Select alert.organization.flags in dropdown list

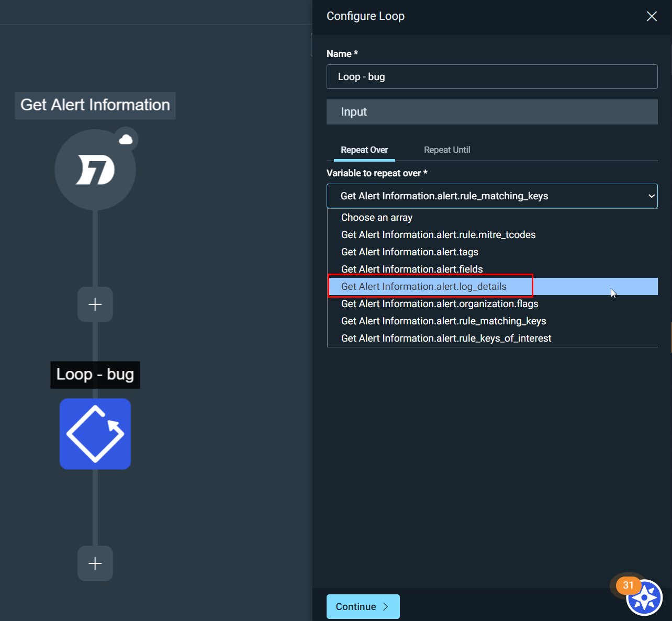[439, 304]
